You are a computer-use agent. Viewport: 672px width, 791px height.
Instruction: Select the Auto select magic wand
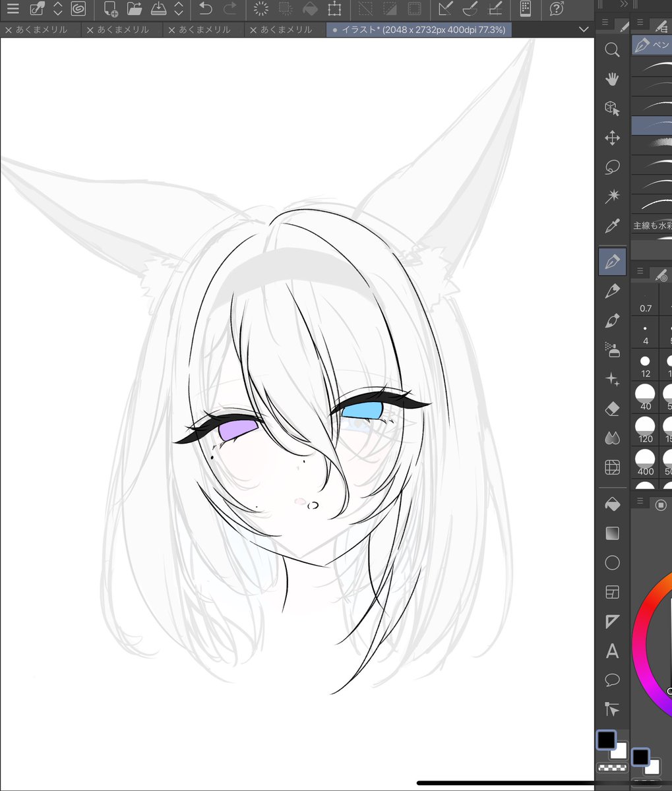pos(612,196)
